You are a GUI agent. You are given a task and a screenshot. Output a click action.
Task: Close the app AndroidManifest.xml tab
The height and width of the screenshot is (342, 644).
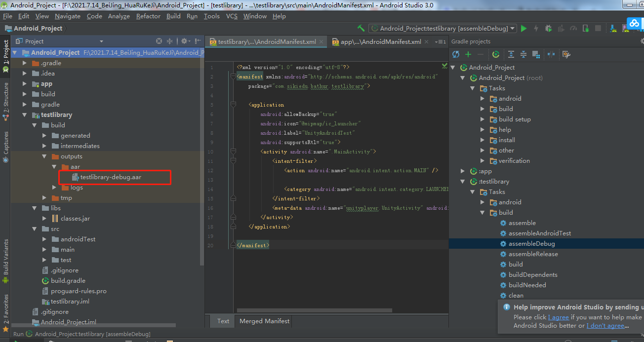click(426, 42)
